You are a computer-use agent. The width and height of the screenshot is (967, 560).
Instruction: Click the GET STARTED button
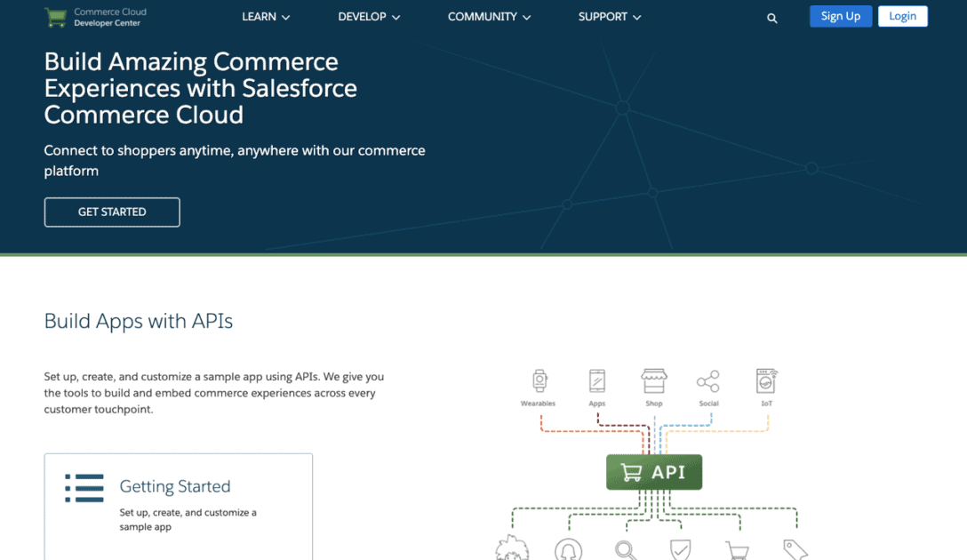coord(112,212)
